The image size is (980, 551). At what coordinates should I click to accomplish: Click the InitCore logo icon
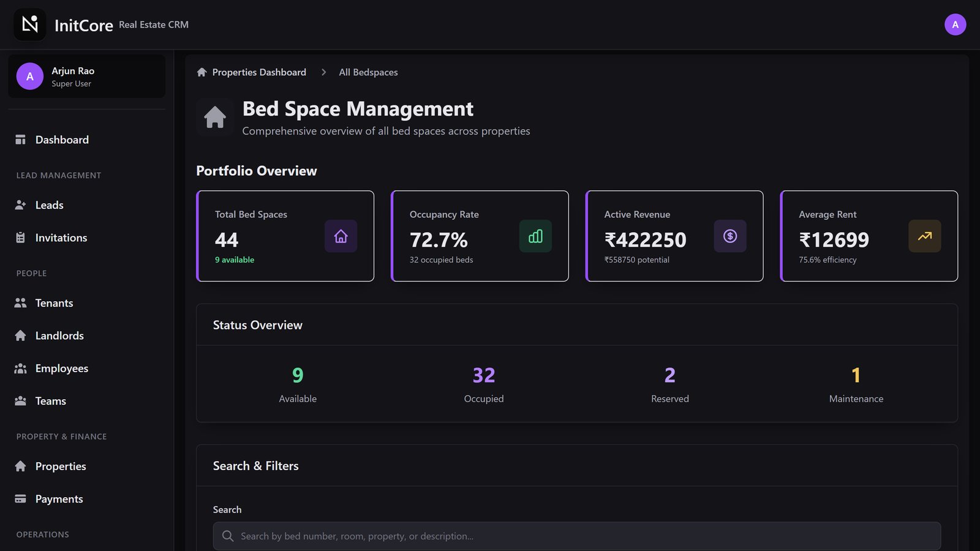coord(30,24)
